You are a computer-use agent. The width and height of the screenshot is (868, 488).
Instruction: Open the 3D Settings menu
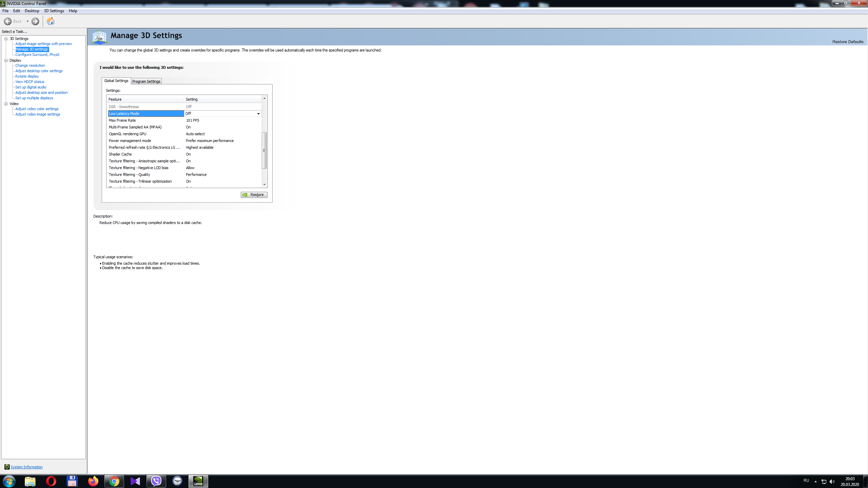(x=54, y=11)
